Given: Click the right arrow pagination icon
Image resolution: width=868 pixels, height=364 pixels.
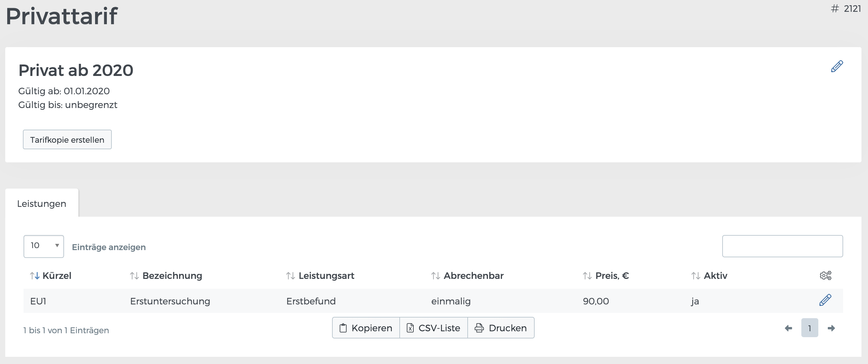Looking at the screenshot, I should coord(832,328).
